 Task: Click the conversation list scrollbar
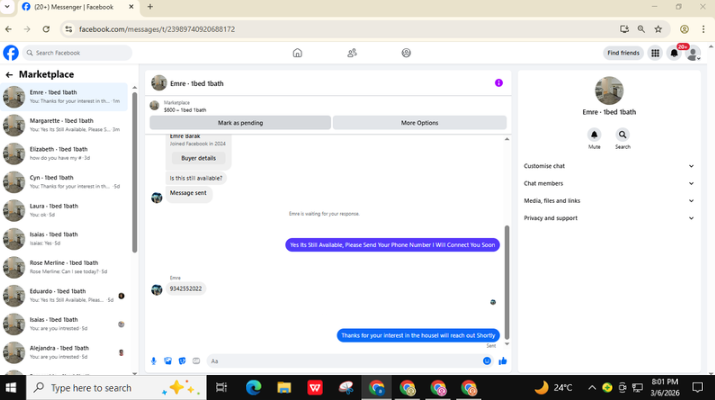(x=134, y=172)
